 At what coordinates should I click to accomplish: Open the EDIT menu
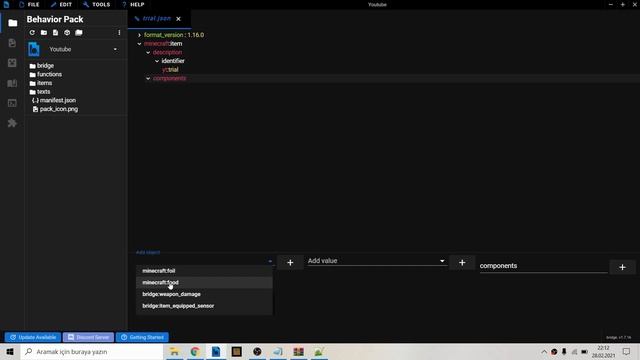tap(62, 4)
